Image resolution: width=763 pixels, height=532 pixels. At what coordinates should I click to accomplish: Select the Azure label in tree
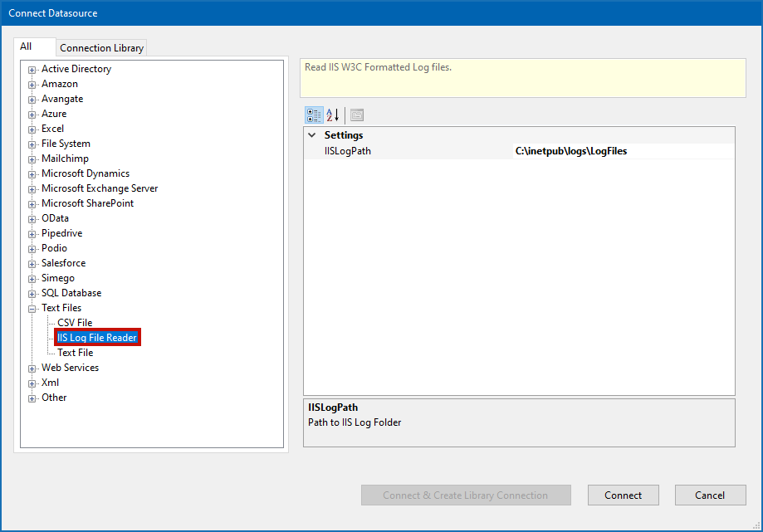[54, 114]
